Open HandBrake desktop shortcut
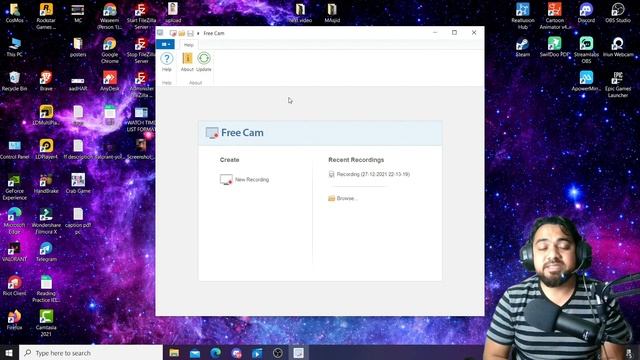640x360 pixels. [46, 183]
